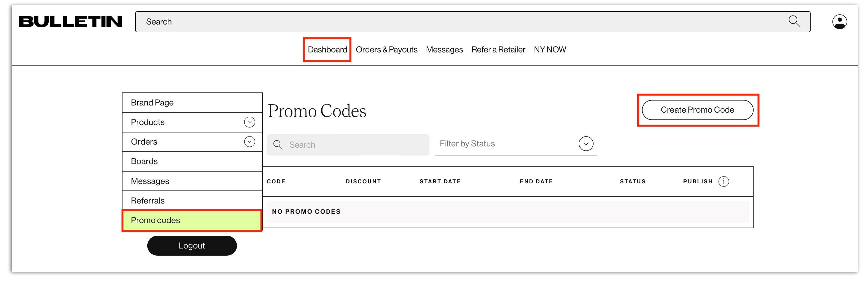
Task: Go to Orders & Payouts tab
Action: (386, 50)
